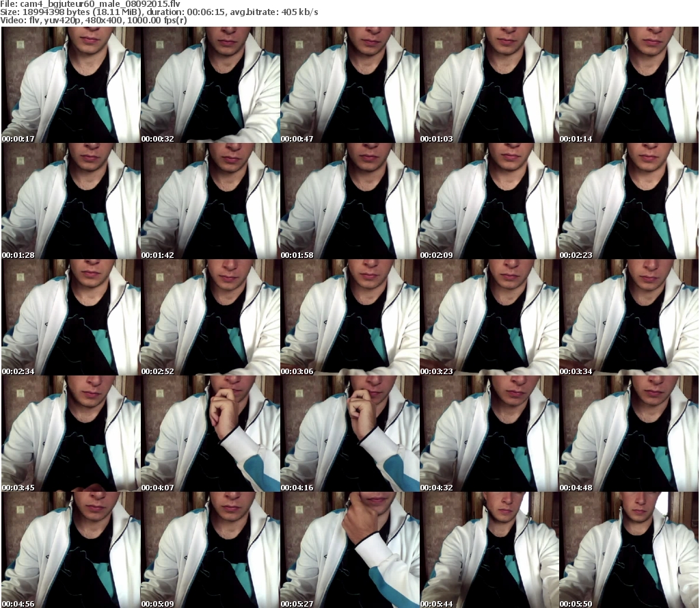Select the thumbnail stamped 00:01:14
This screenshot has width=700, height=608.
pyautogui.click(x=629, y=85)
